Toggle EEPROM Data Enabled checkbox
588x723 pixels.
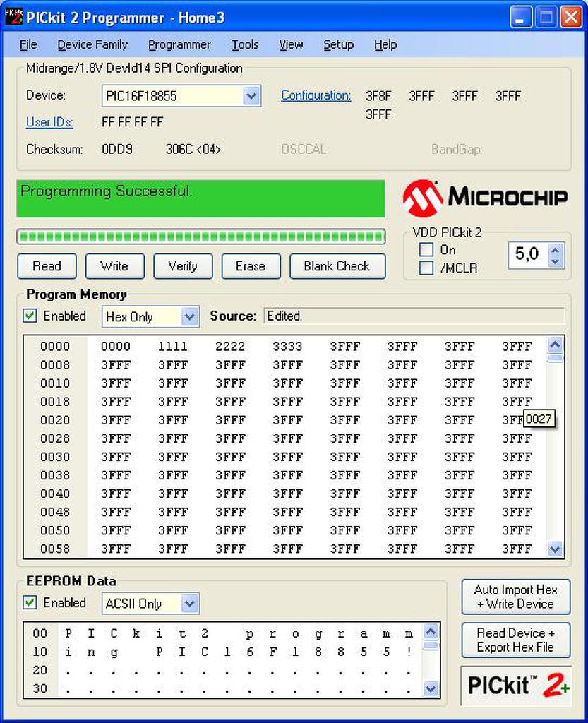(x=30, y=603)
